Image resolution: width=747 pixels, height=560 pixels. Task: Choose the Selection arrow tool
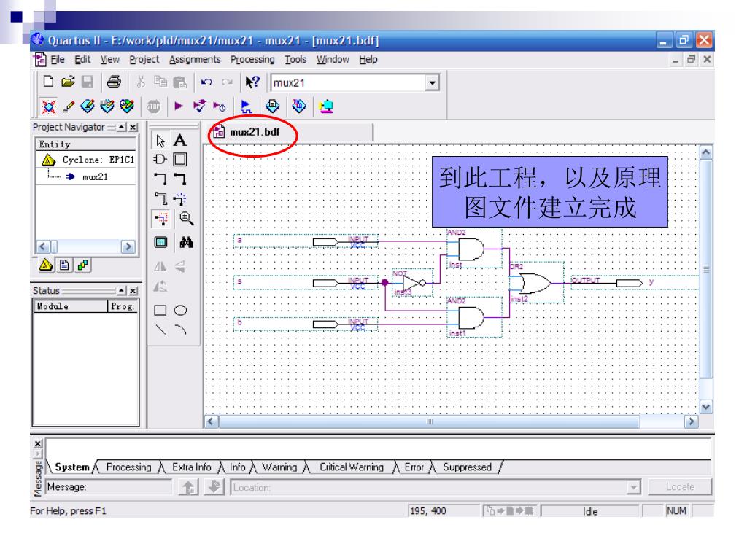pos(160,141)
